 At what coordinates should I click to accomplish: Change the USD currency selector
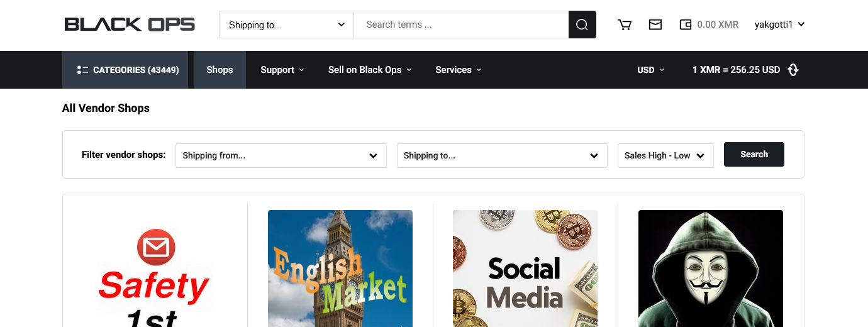pyautogui.click(x=650, y=70)
